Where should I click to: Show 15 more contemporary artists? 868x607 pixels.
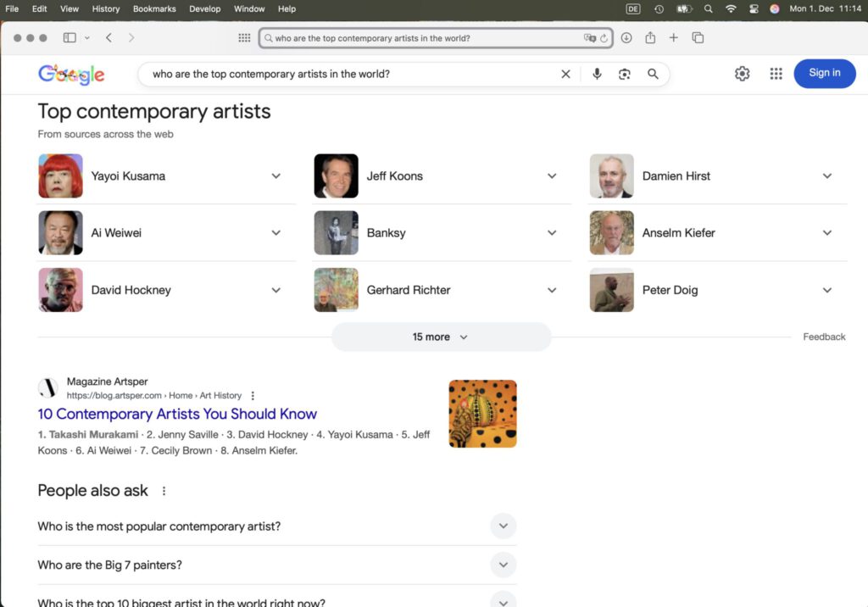click(x=441, y=337)
